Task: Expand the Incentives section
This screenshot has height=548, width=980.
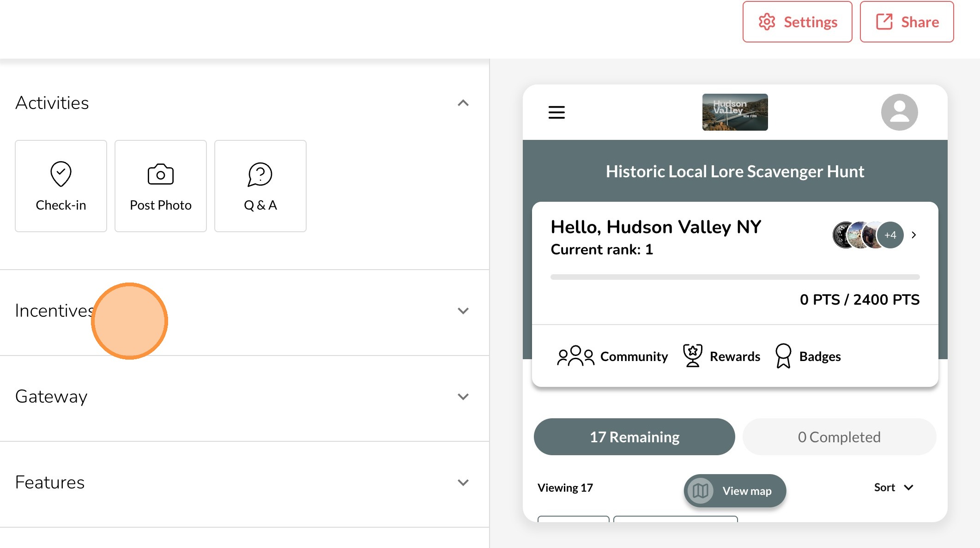Action: pyautogui.click(x=463, y=311)
